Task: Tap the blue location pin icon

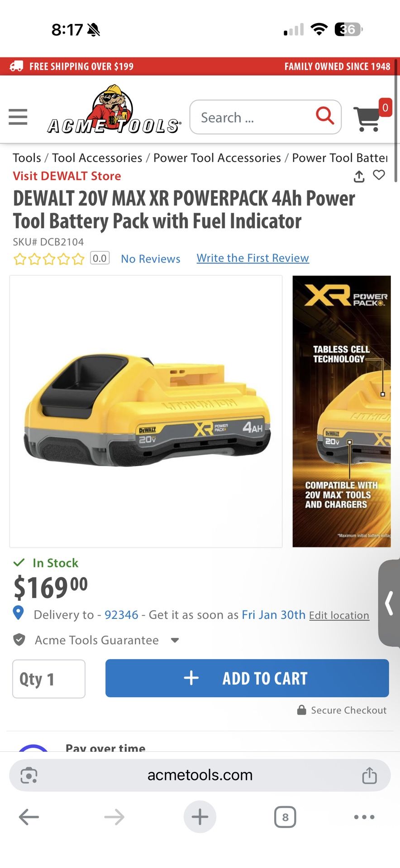Action: click(18, 613)
